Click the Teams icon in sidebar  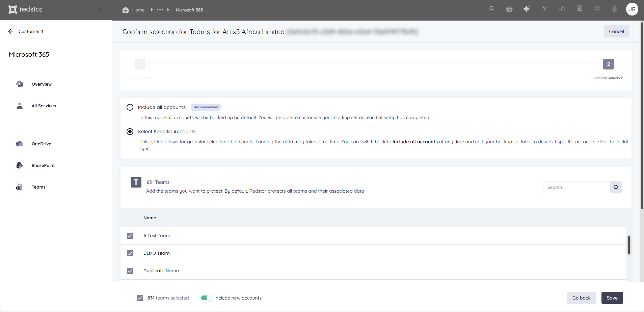19,187
